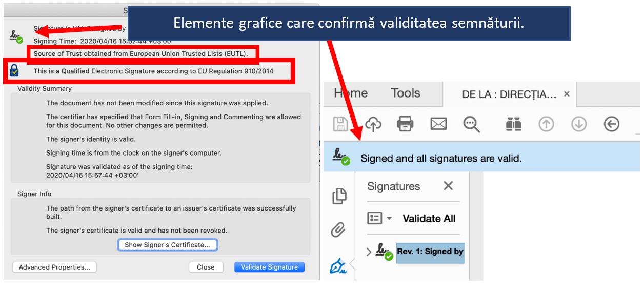Open the attachments paperclip panel
This screenshot has width=644, height=287.
pyautogui.click(x=338, y=229)
